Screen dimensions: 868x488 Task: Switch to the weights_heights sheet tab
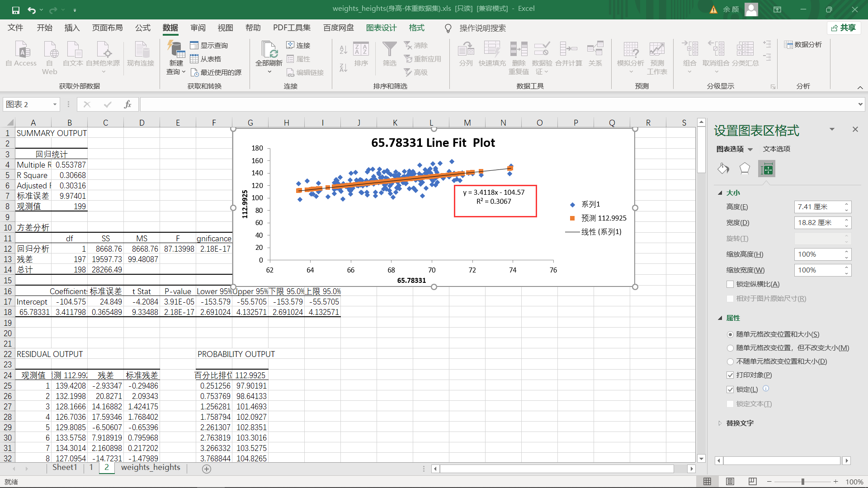click(151, 468)
